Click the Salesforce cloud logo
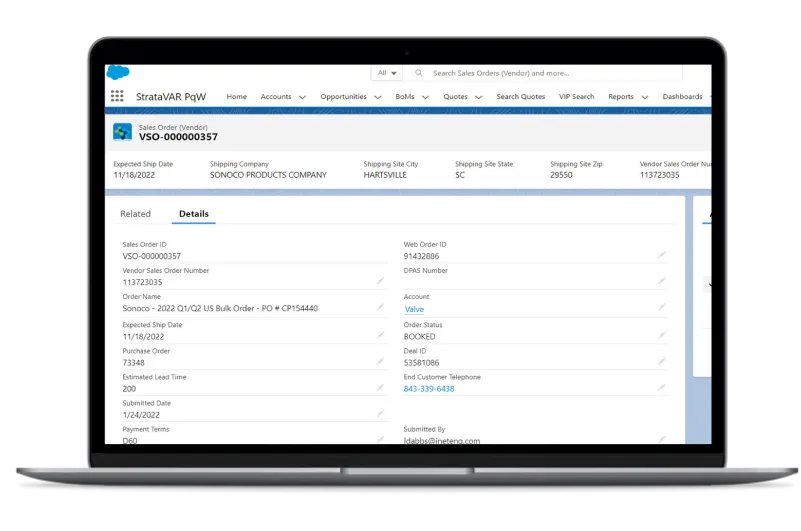This screenshot has height=531, width=801. [118, 73]
